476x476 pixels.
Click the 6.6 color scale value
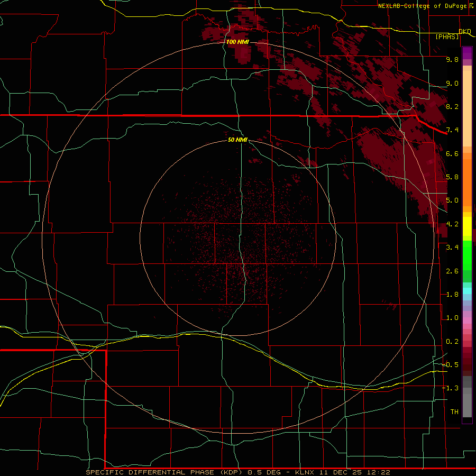click(452, 153)
